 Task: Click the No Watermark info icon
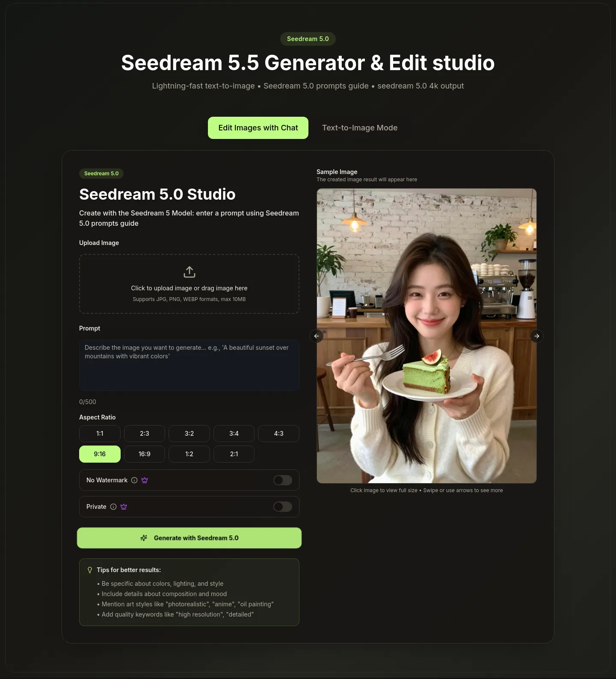click(x=134, y=480)
